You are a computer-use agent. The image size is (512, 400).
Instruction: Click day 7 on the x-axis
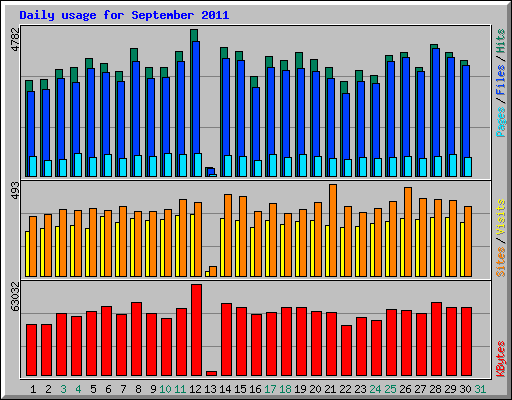coord(123,389)
